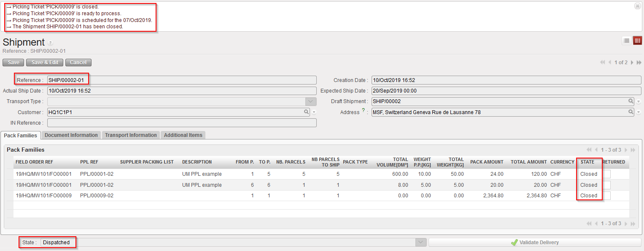Jump to last shipment record arrow

click(639, 63)
